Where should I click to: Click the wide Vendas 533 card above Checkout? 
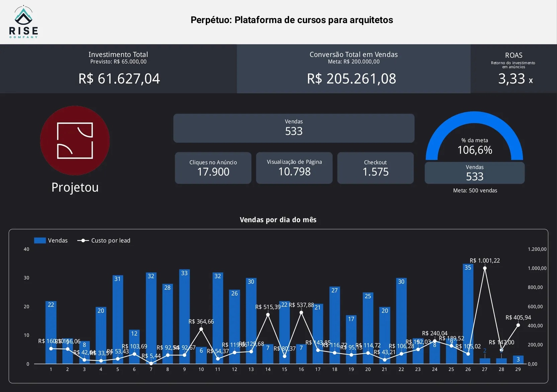(x=294, y=128)
